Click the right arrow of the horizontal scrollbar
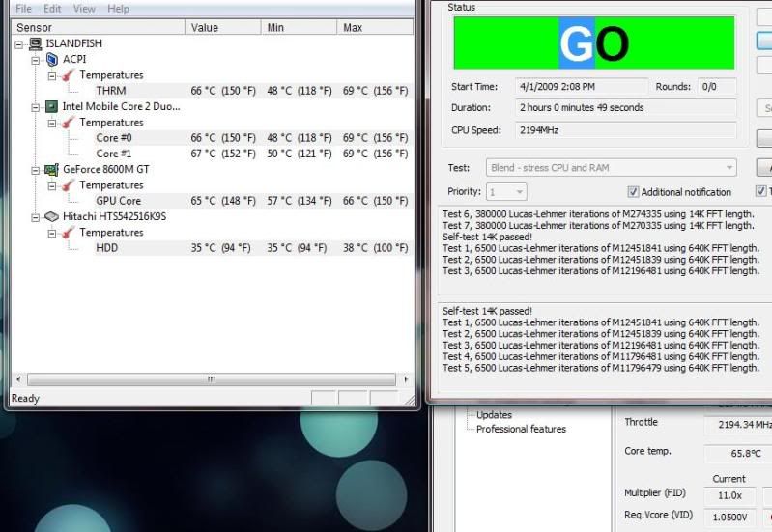Screen dimensions: 772x532 (x=406, y=379)
